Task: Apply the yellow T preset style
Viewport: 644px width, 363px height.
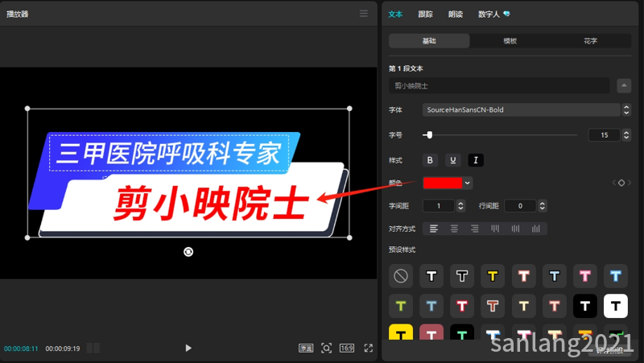Action: tap(493, 276)
